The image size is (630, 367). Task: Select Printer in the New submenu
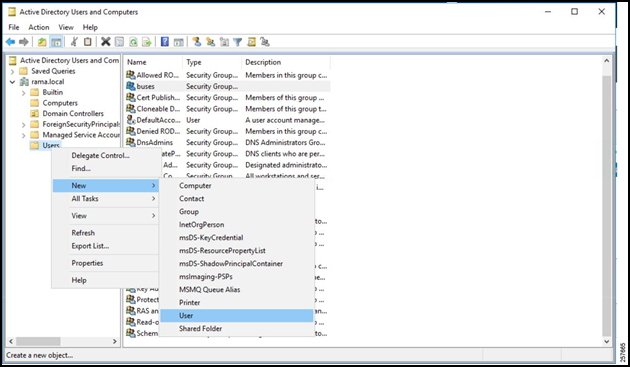(x=236, y=303)
